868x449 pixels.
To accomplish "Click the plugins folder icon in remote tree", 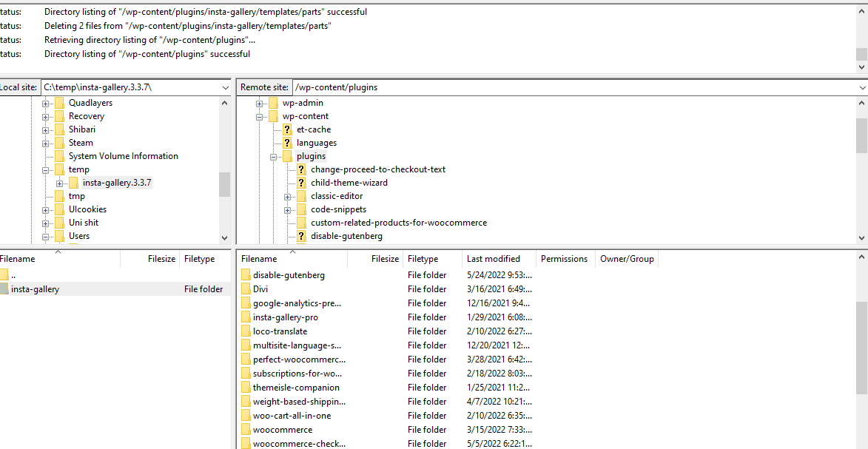I will [287, 156].
